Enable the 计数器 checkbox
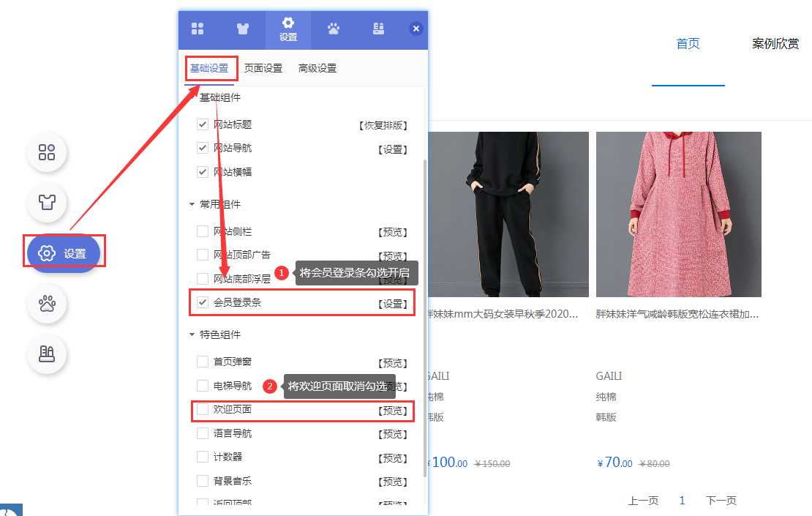Viewport: 812px width, 516px height. [x=203, y=457]
